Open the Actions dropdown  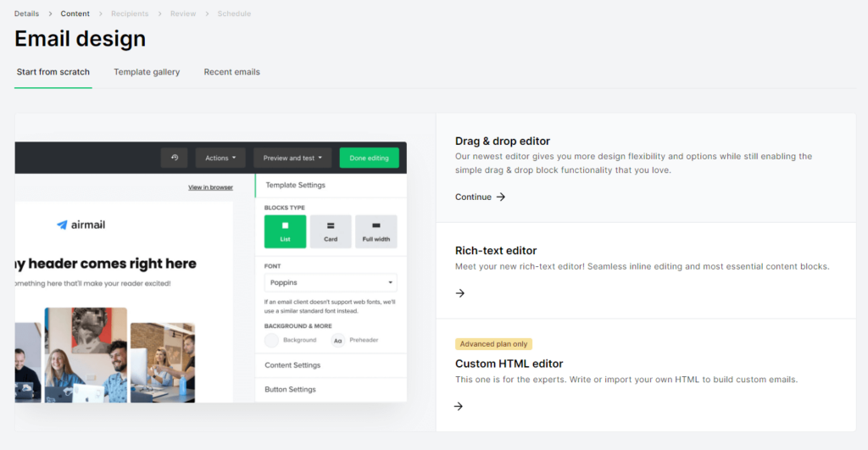pos(220,158)
